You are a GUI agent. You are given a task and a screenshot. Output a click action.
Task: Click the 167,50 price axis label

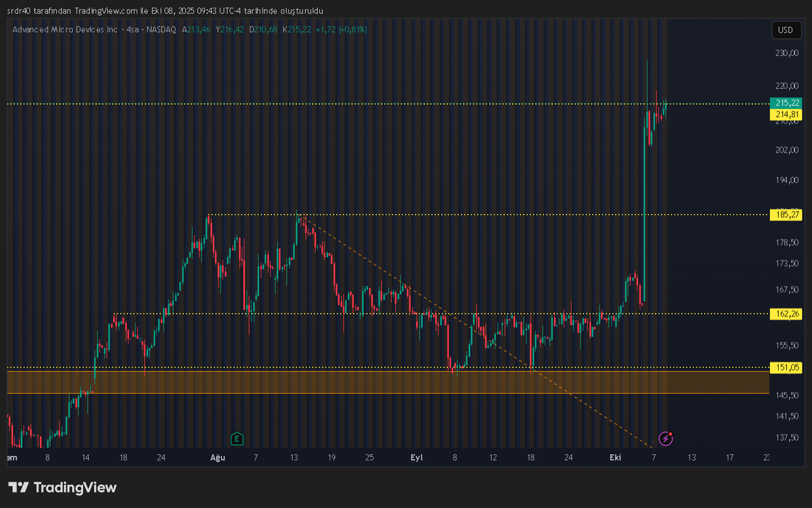point(787,289)
